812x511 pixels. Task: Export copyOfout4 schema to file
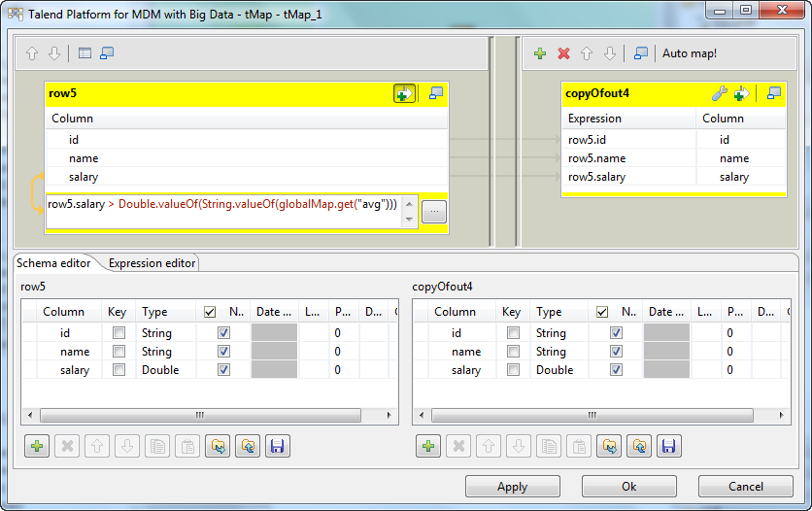639,446
